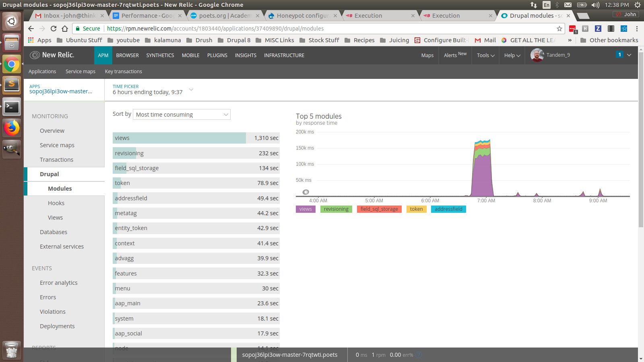Go back with browser back arrow
The image size is (644, 362).
click(31, 29)
